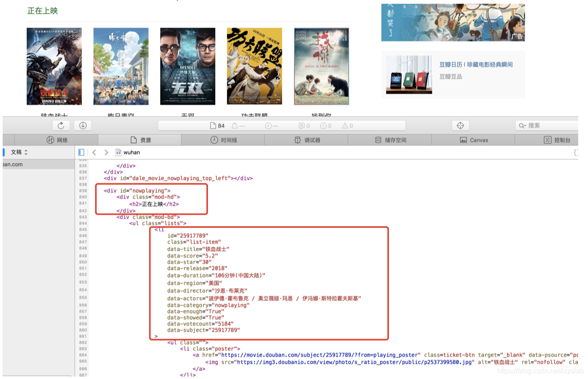Click line number 845 in gutter
The height and width of the screenshot is (379, 588).
(83, 230)
